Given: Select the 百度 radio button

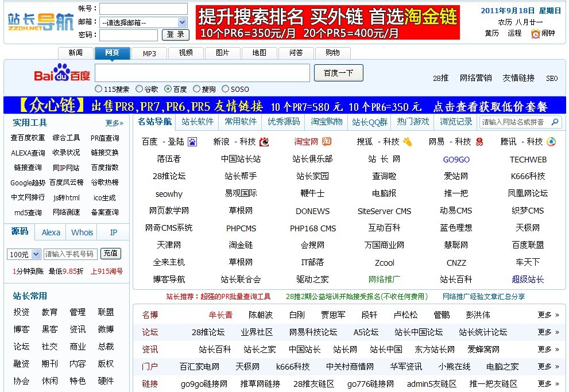Looking at the screenshot, I should pyautogui.click(x=168, y=89).
